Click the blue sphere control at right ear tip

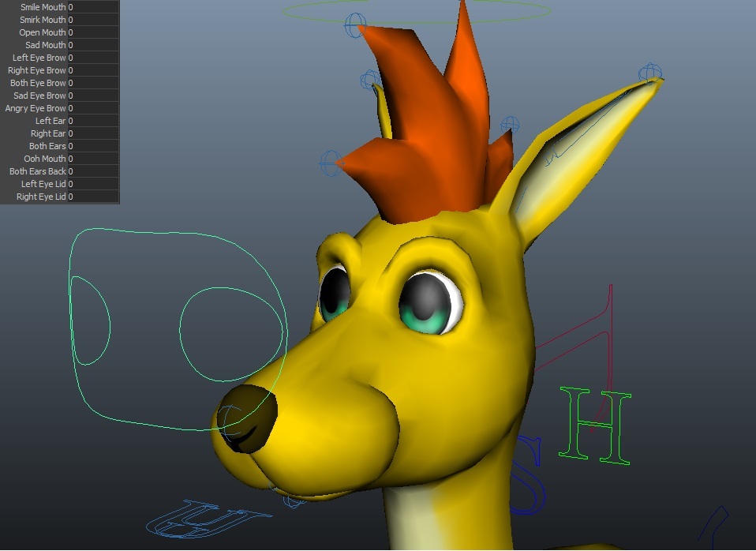pos(650,73)
